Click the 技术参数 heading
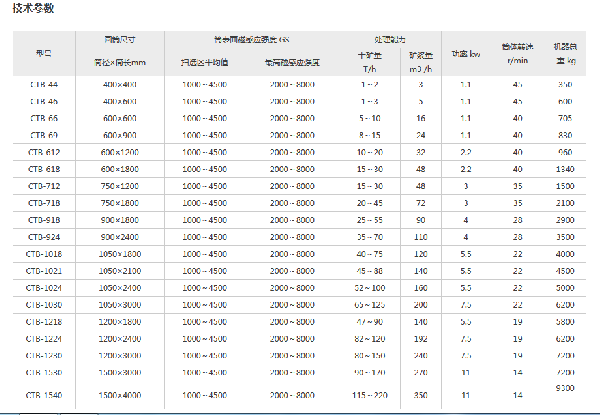The image size is (600, 415). coord(33,8)
